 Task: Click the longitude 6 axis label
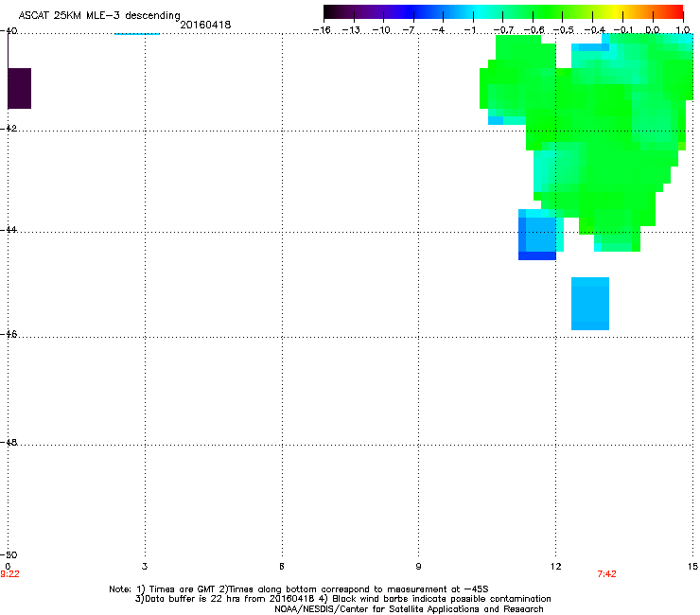(x=282, y=567)
